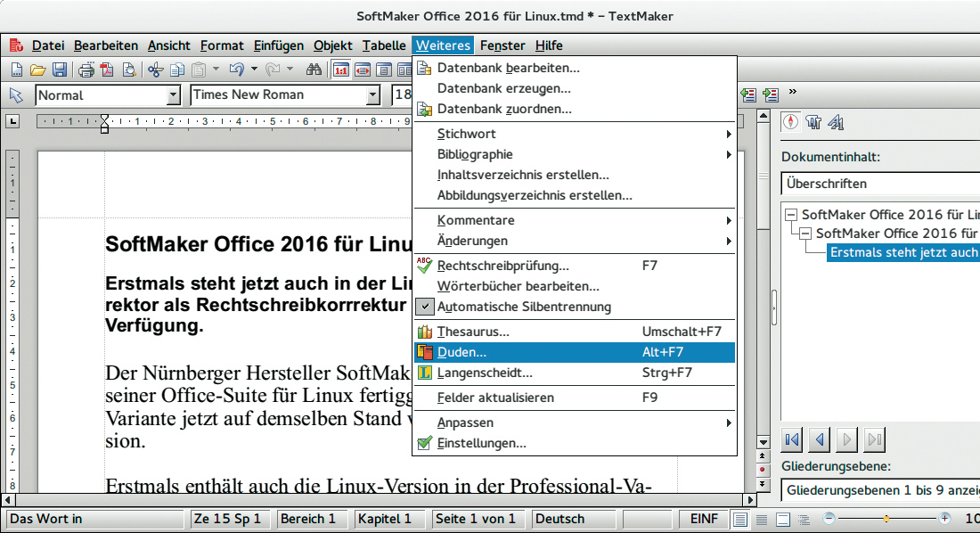Click the Cut scissors icon

point(156,70)
